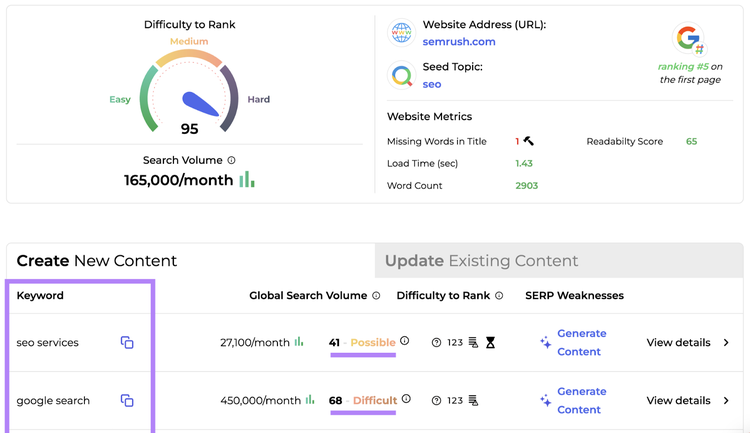Click the Keyword column header
The width and height of the screenshot is (750, 433).
[40, 296]
